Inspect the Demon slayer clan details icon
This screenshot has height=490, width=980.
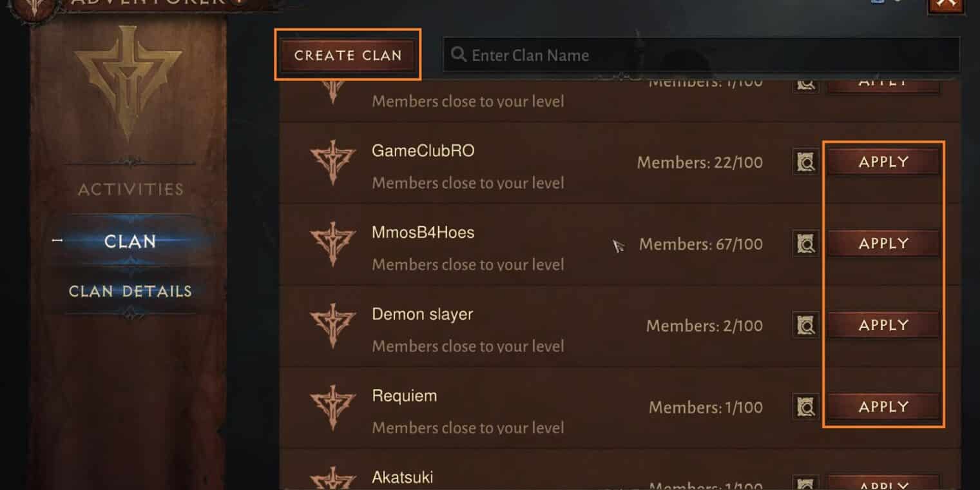click(805, 326)
